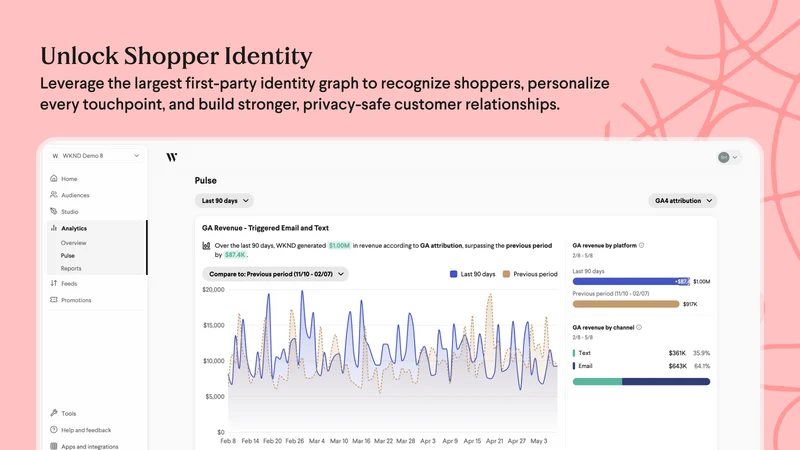Viewport: 800px width, 450px height.
Task: Show info for GA revenue by platform
Action: point(641,245)
